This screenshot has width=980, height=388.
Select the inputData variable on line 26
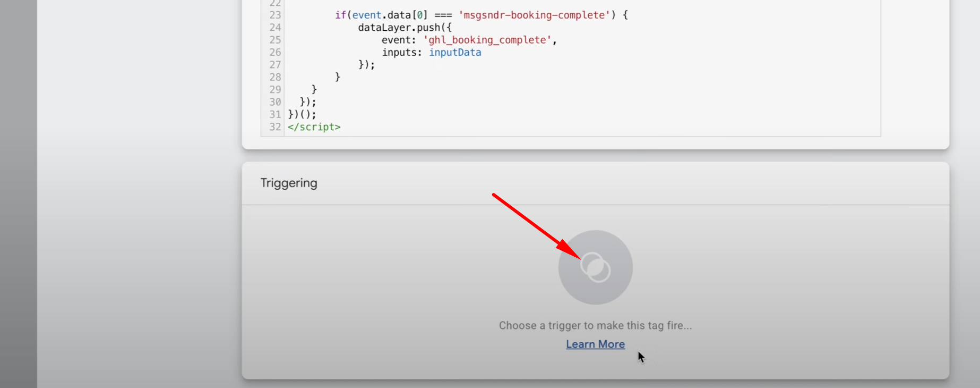[455, 53]
